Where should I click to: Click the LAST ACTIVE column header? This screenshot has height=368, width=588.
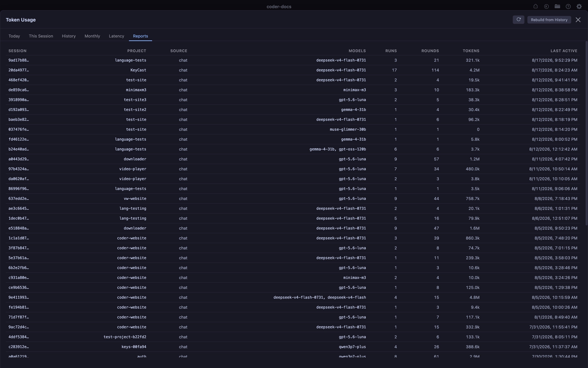[564, 51]
